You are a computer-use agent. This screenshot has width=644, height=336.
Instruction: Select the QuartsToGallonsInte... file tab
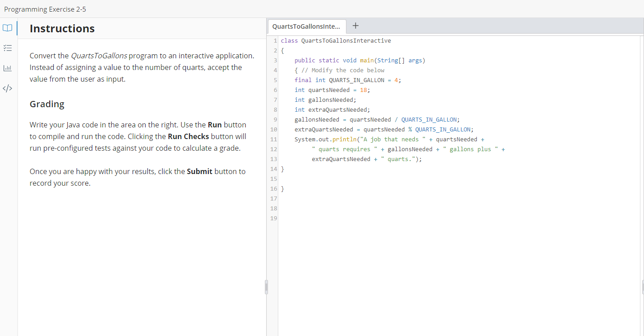coord(307,26)
